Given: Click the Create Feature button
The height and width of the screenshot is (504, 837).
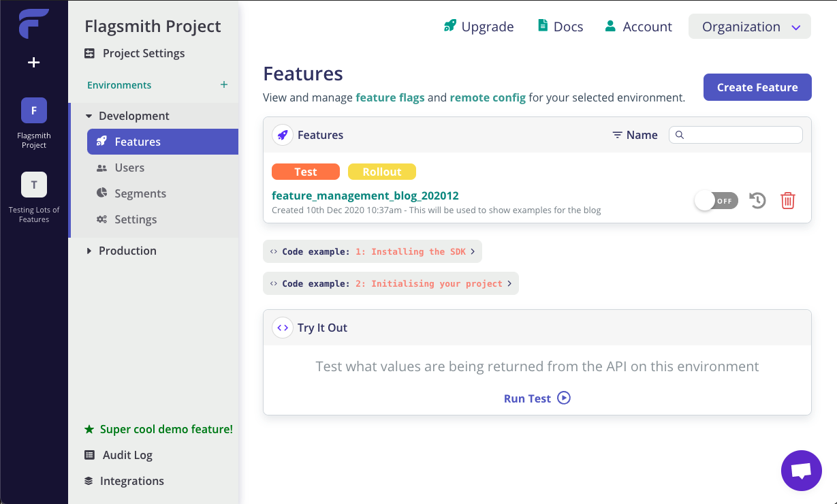Looking at the screenshot, I should 757,87.
